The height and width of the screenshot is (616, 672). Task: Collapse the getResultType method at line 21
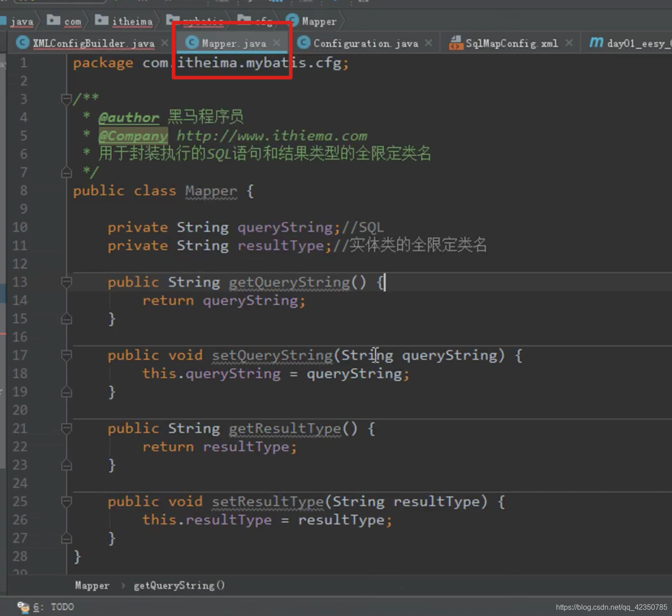[66, 428]
